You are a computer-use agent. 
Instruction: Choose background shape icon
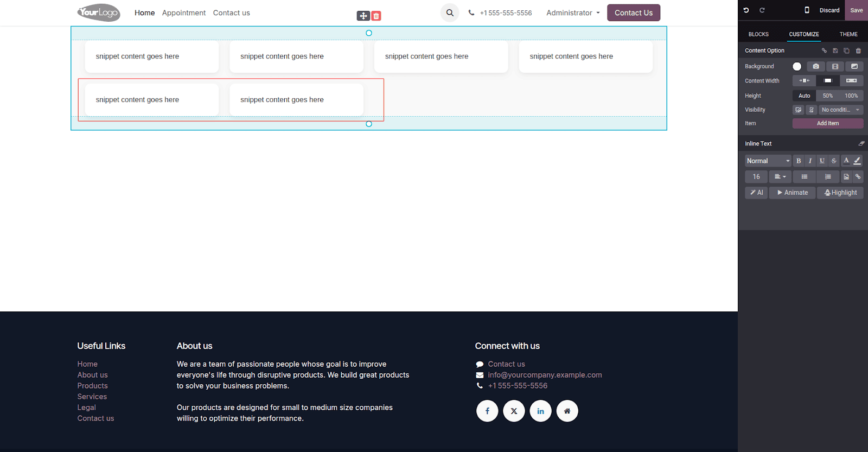pyautogui.click(x=854, y=66)
